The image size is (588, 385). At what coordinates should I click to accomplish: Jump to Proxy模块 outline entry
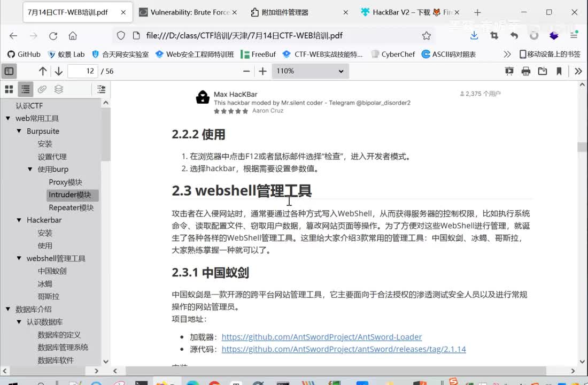[65, 182]
